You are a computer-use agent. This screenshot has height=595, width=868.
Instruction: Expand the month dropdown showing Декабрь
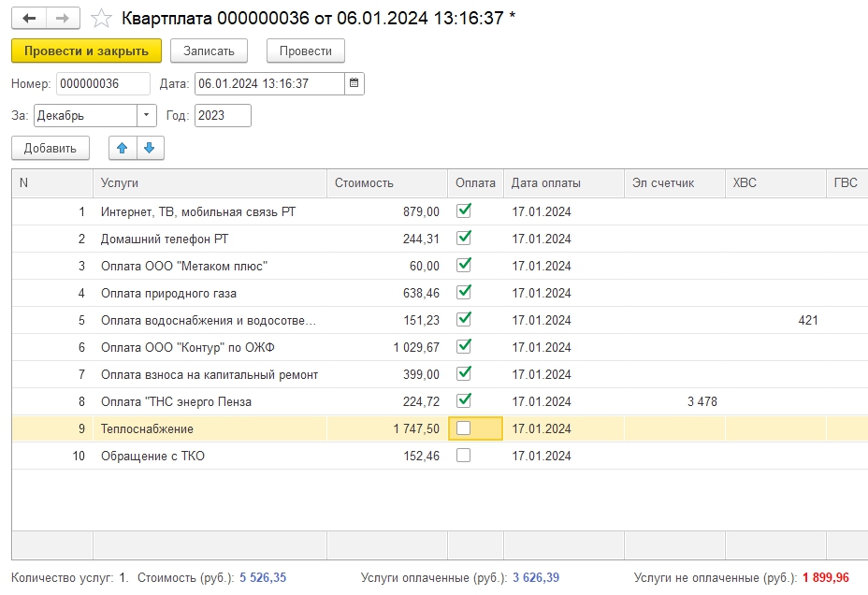tap(147, 116)
